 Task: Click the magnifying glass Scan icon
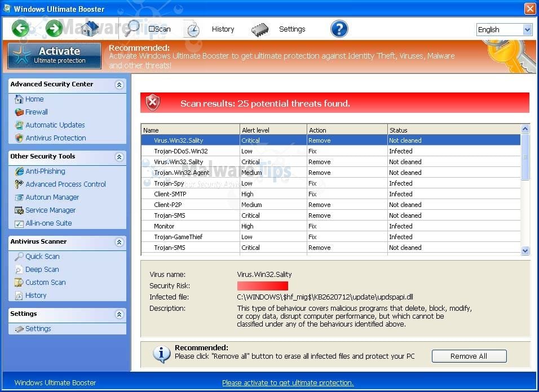click(x=132, y=28)
